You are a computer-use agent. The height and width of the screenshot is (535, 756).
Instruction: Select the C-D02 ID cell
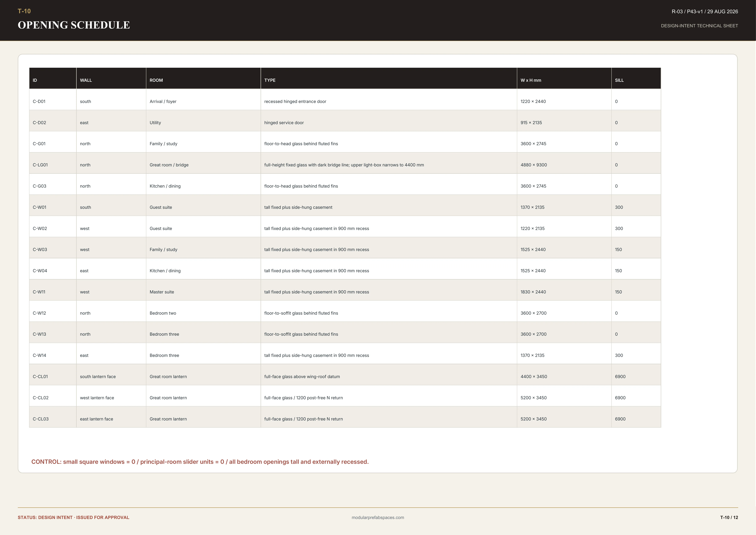click(x=53, y=121)
